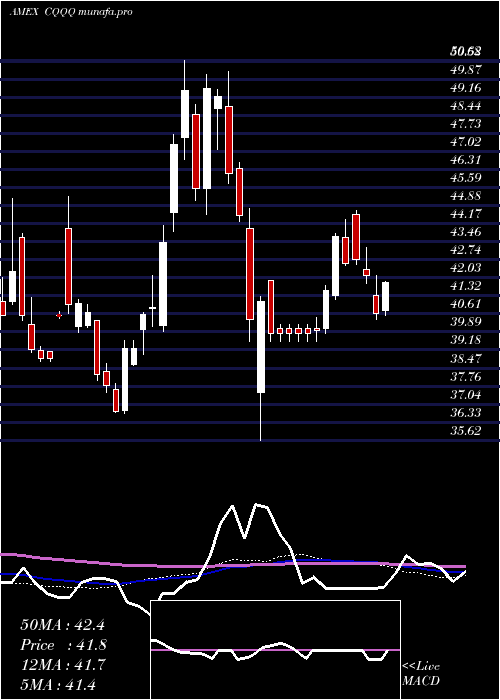Screen dimensions: 500x700
Task: Click the 44.88 price axis label
Action: click(x=466, y=196)
